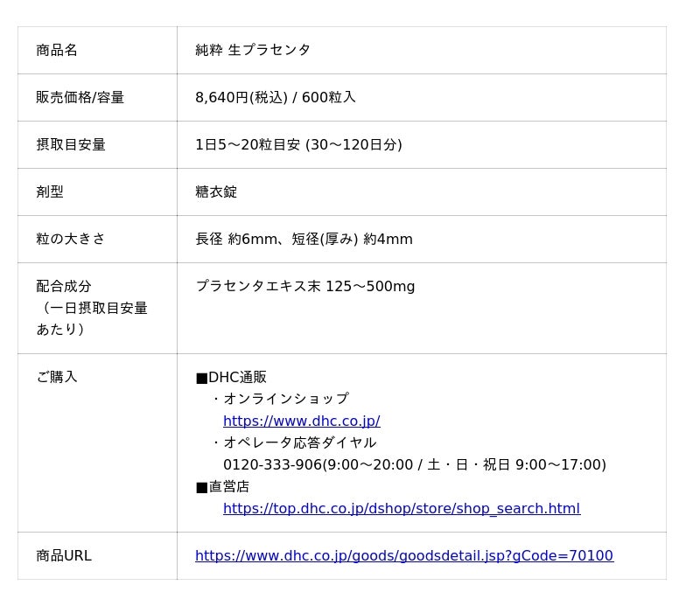This screenshot has height=606, width=700.
Task: Select the 配合成分 label text
Action: pos(64,286)
